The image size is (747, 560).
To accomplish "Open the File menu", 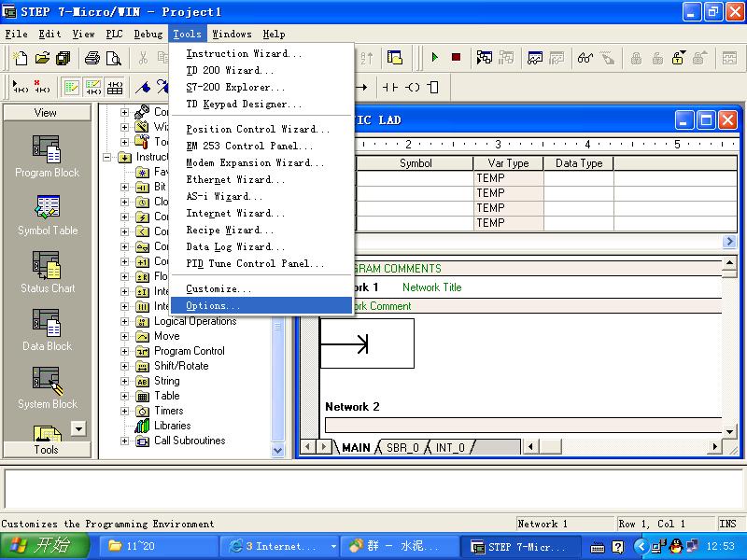I will pyautogui.click(x=16, y=34).
